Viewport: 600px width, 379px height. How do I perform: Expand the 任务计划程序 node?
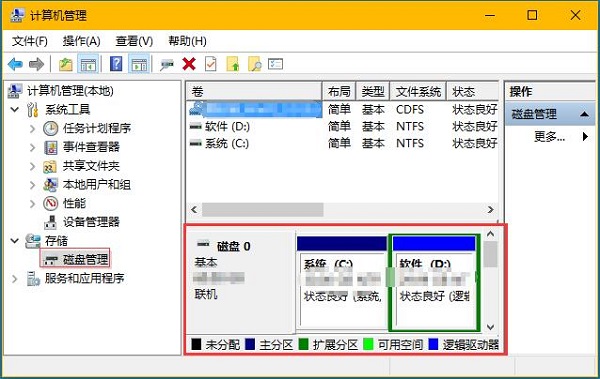(33, 129)
